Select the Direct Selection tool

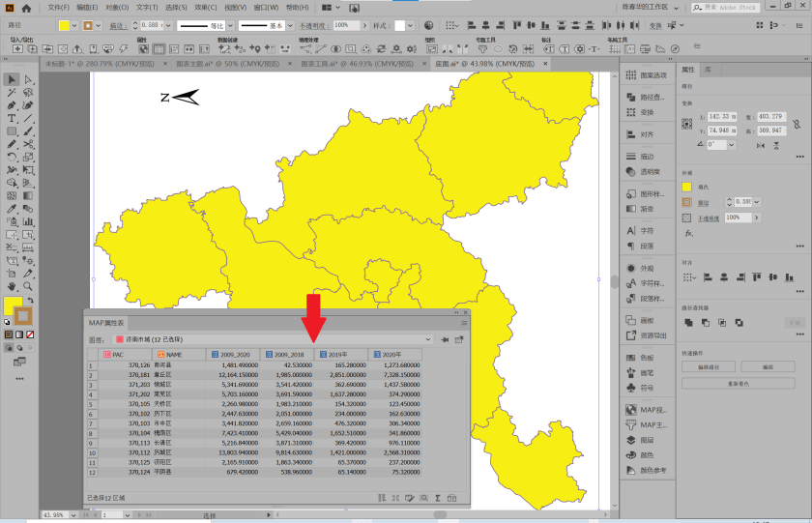coord(28,79)
